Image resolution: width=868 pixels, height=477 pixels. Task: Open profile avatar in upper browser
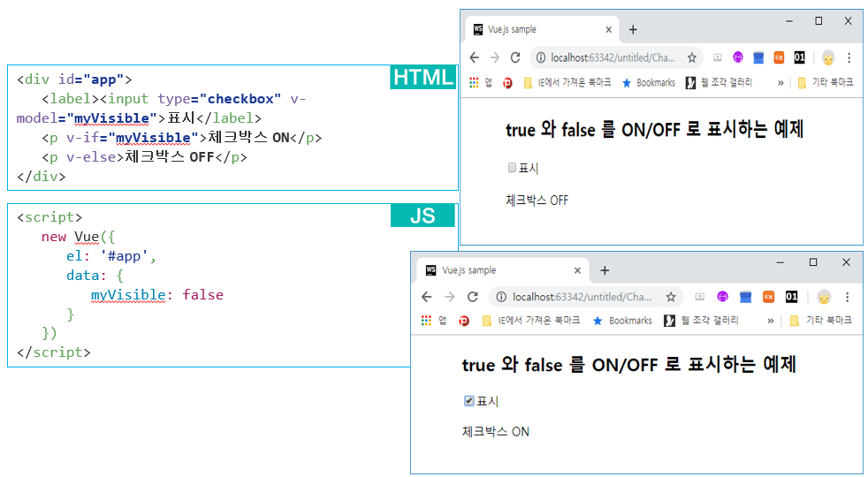point(828,57)
